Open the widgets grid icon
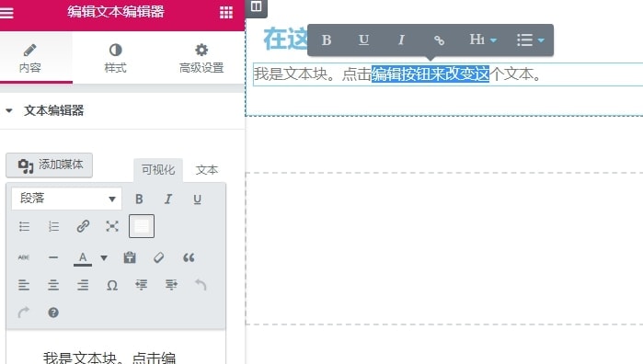 [226, 12]
